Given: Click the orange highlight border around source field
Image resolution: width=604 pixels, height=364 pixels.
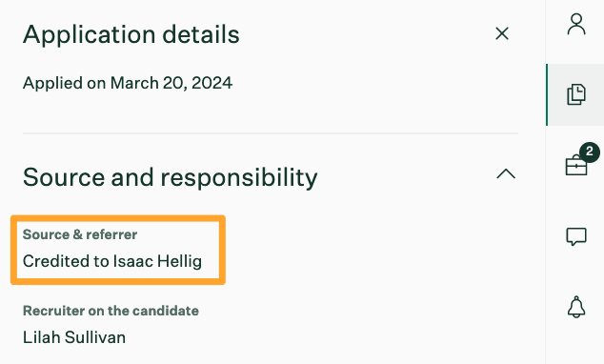Looking at the screenshot, I should coord(118,218).
